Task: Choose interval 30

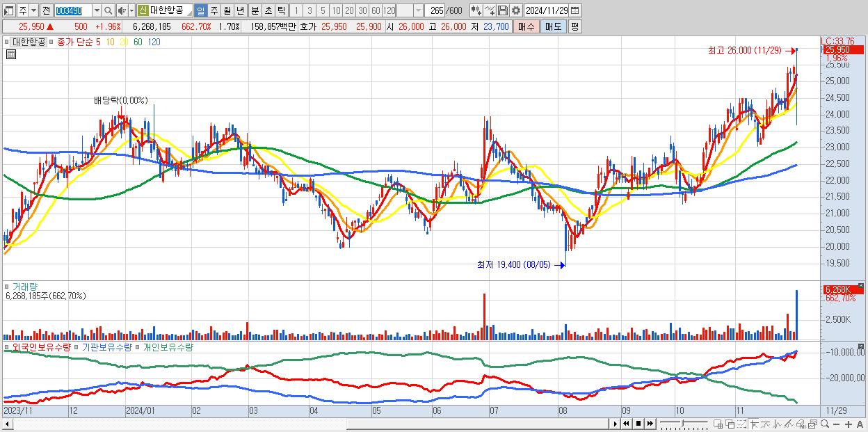Action: (362, 10)
